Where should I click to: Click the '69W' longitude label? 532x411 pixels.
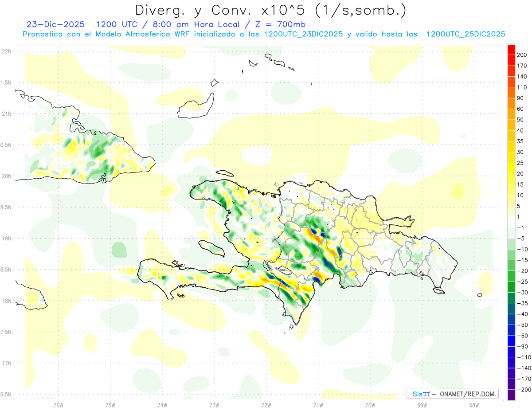click(422, 405)
